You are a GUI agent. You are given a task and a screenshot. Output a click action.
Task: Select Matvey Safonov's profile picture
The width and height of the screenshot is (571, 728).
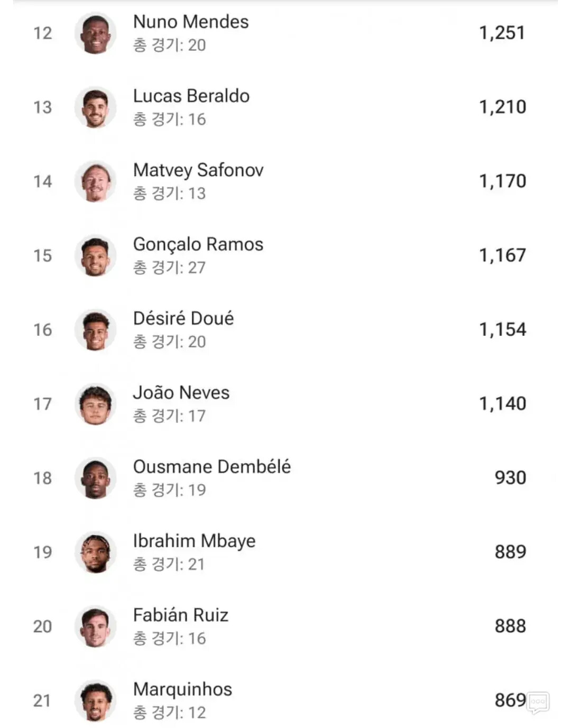tap(95, 181)
